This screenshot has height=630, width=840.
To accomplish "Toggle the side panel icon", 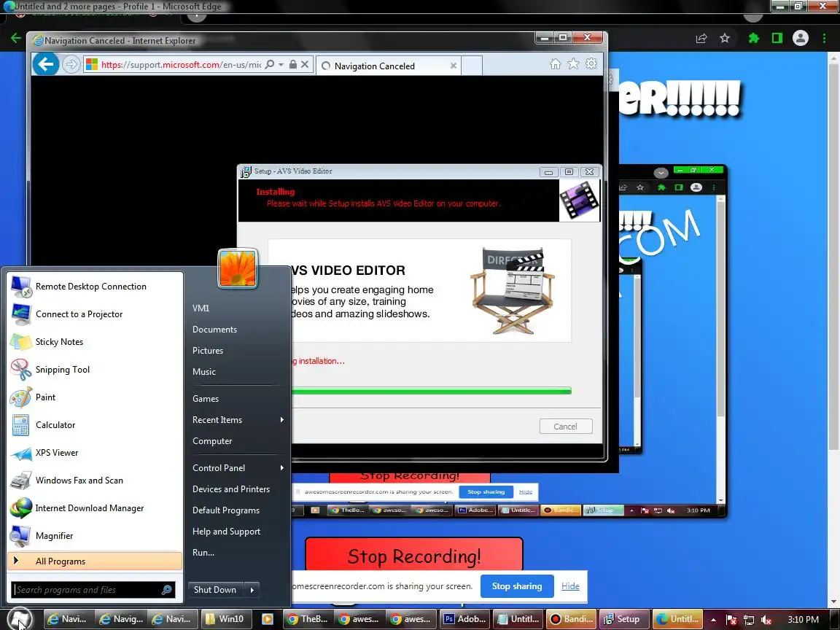I will point(777,38).
